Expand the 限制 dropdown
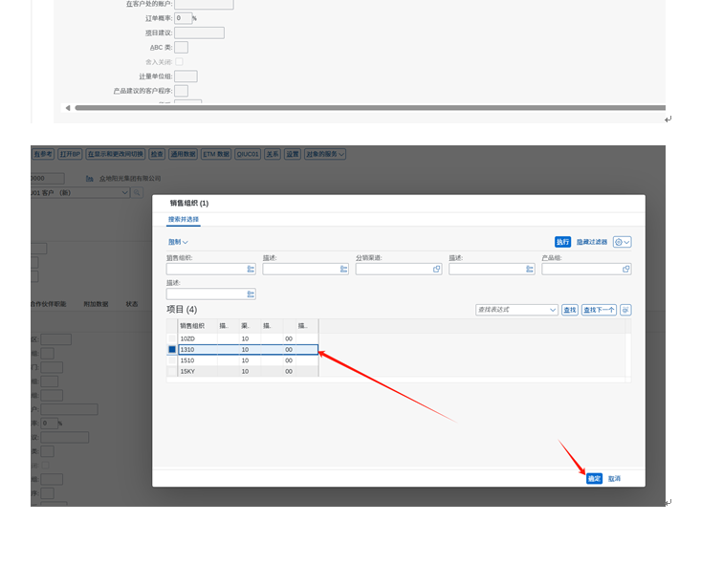 click(x=178, y=242)
